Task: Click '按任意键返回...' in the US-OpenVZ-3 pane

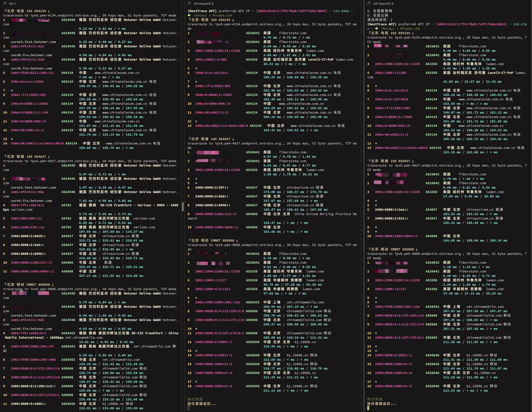Action: tap(382, 404)
